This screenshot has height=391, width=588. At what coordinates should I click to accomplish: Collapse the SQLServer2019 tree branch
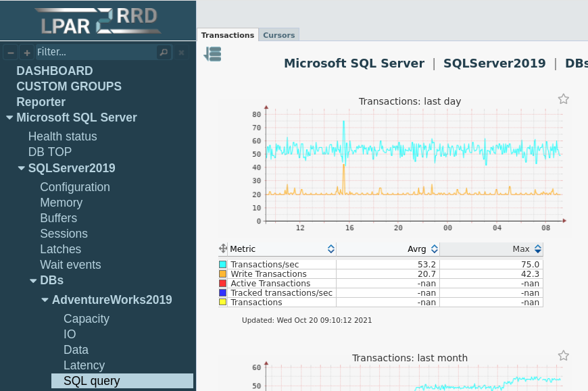21,167
